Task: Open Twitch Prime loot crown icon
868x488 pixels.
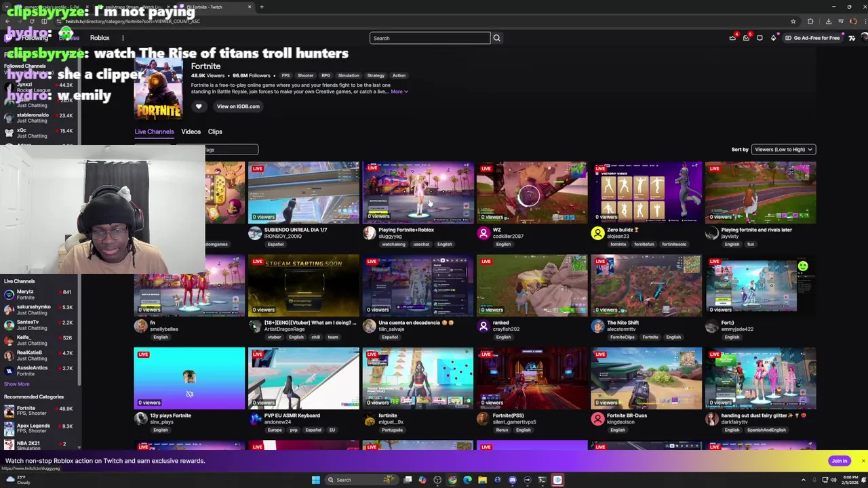Action: [x=732, y=38]
